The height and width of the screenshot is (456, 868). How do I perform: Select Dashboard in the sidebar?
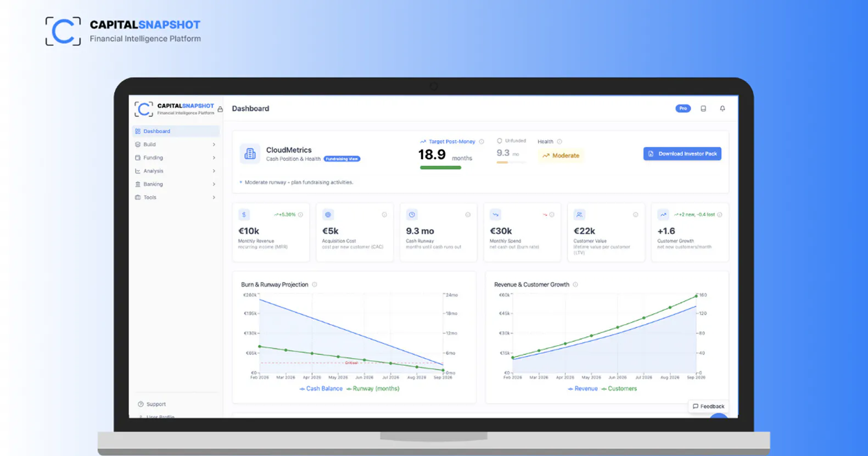tap(176, 131)
